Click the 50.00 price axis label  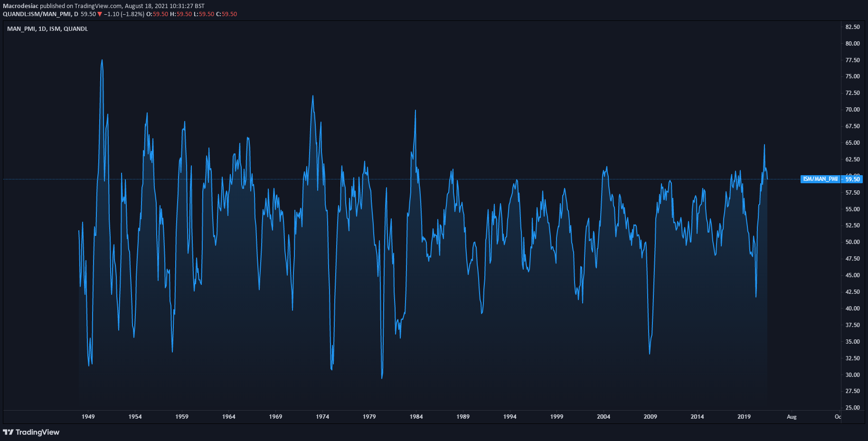(852, 242)
